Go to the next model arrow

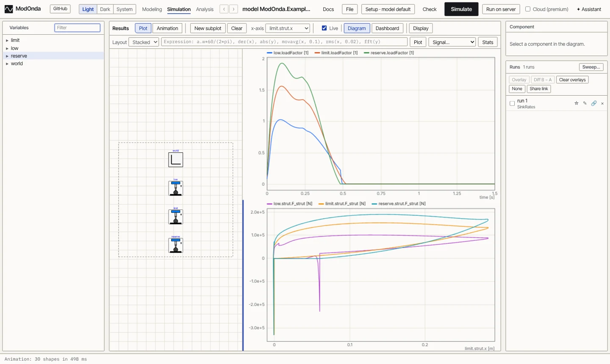(x=233, y=9)
